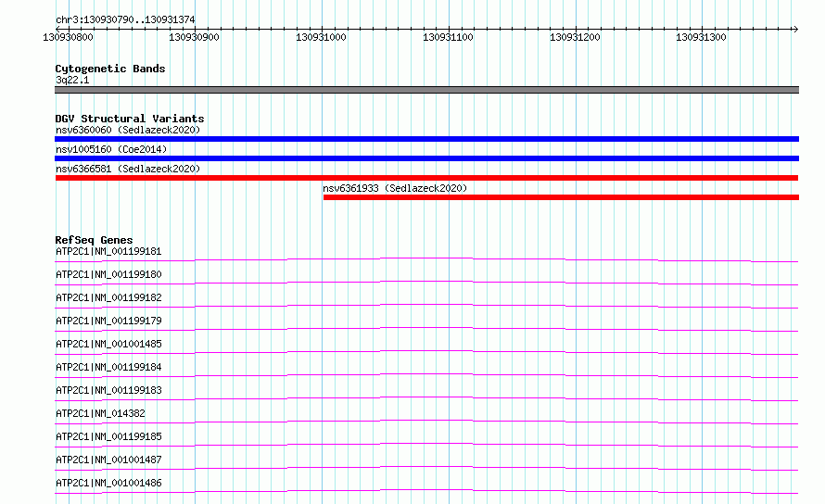This screenshot has width=825, height=504.
Task: Select transcript ATP2C1|NM_001199180
Action: click(x=108, y=274)
